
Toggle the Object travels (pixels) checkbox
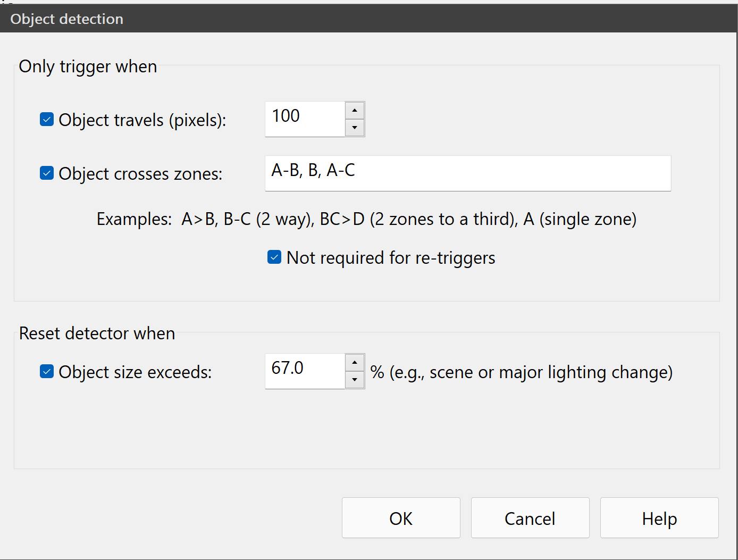pos(47,120)
